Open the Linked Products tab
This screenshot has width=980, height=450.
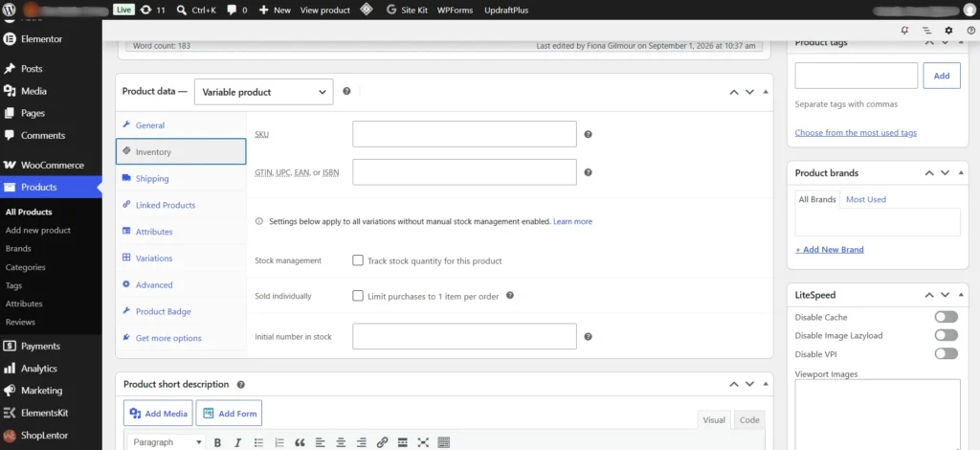181,205
